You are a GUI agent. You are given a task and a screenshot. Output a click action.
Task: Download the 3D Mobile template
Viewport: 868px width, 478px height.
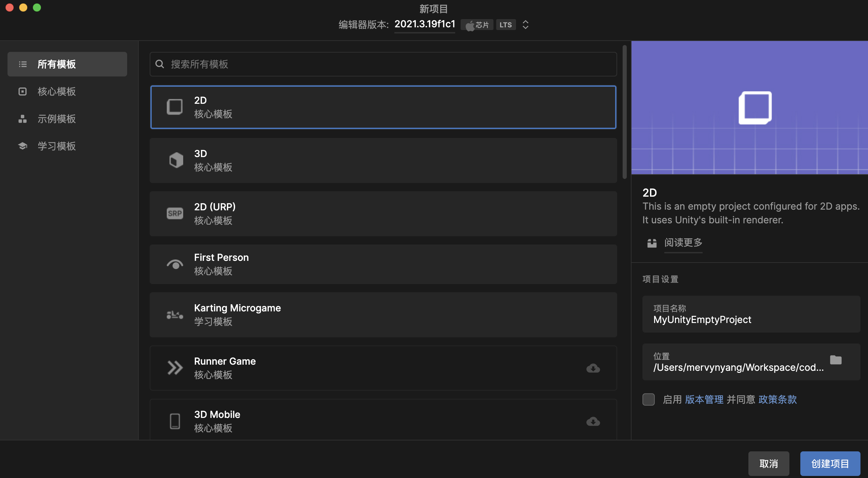pos(593,421)
